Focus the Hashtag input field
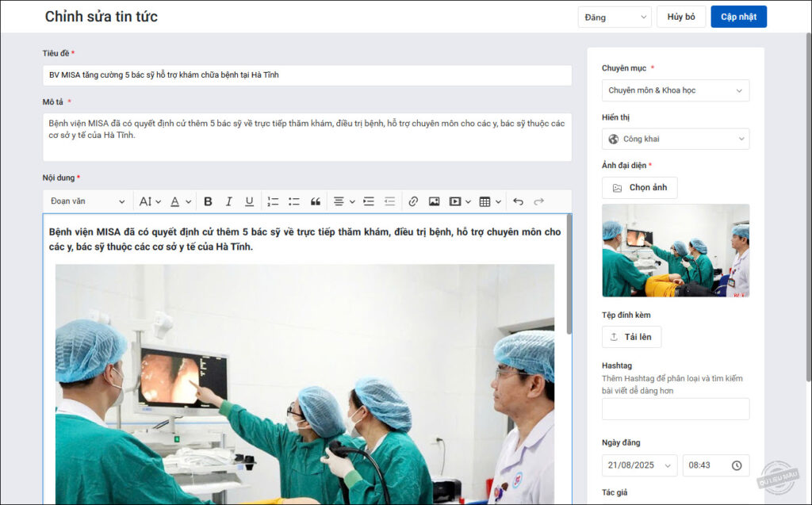The height and width of the screenshot is (505, 812). (676, 409)
